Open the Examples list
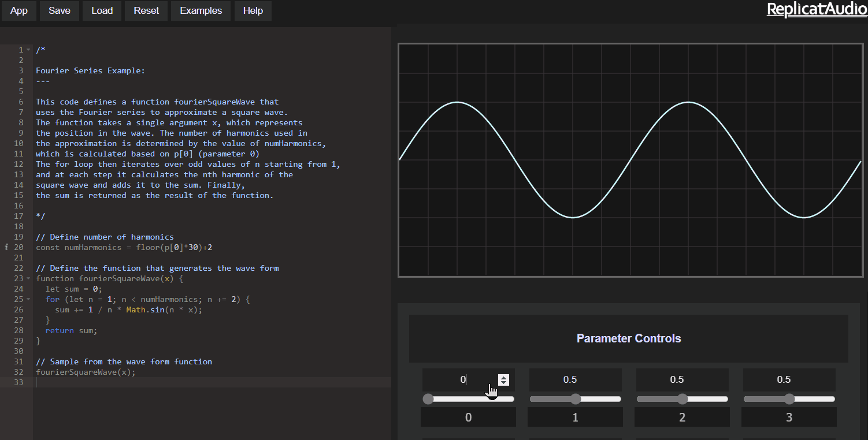The image size is (868, 440). 200,10
